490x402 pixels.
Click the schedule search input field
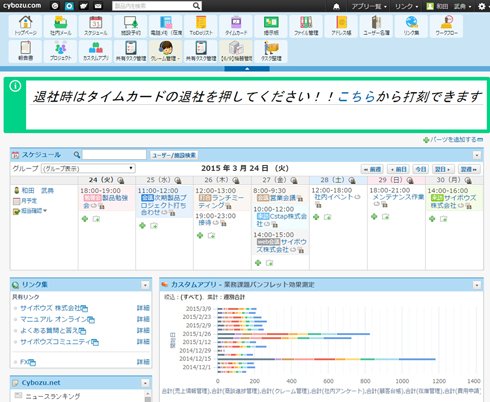click(x=114, y=155)
